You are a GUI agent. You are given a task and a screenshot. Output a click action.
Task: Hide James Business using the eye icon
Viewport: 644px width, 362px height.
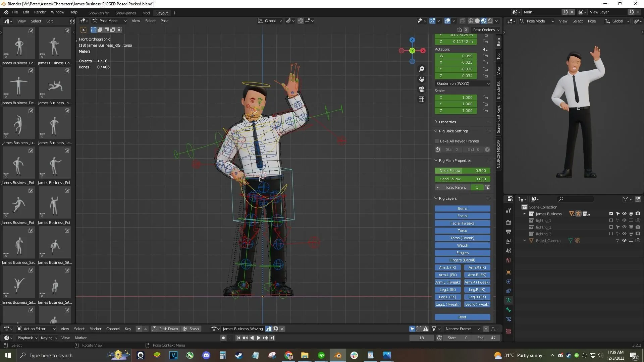tap(624, 214)
